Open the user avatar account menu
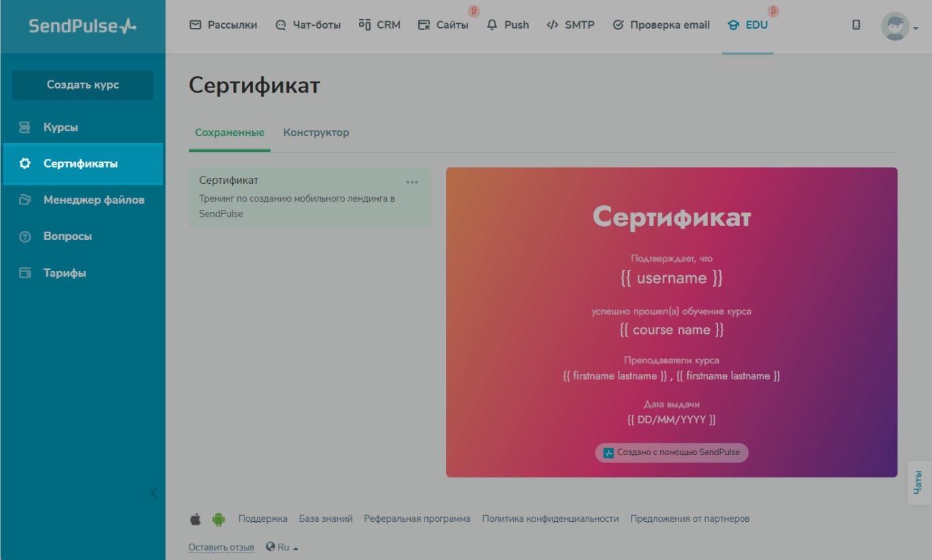Screen dimensions: 932x560 click(899, 27)
